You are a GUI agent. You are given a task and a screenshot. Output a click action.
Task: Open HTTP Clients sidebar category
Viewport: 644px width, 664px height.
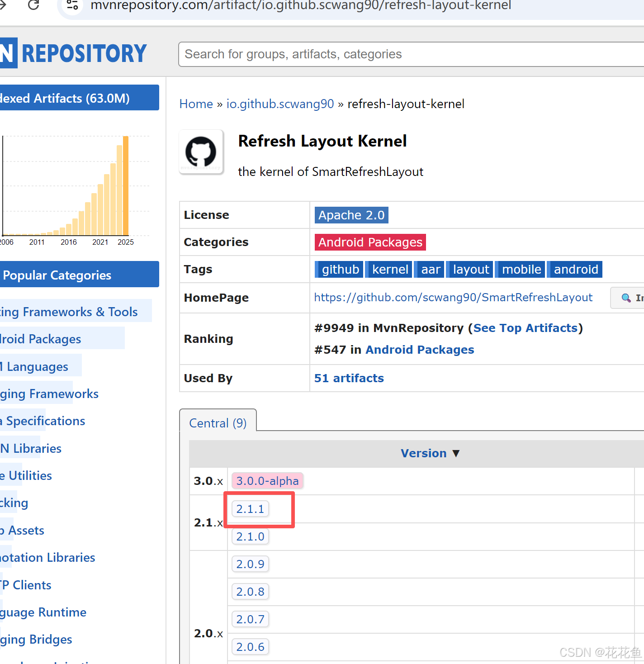26,585
